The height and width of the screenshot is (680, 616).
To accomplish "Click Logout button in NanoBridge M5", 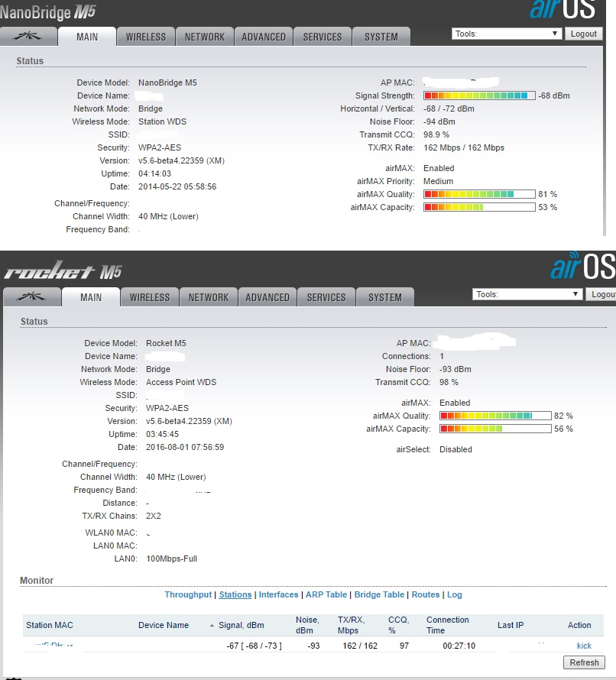I will (x=583, y=34).
